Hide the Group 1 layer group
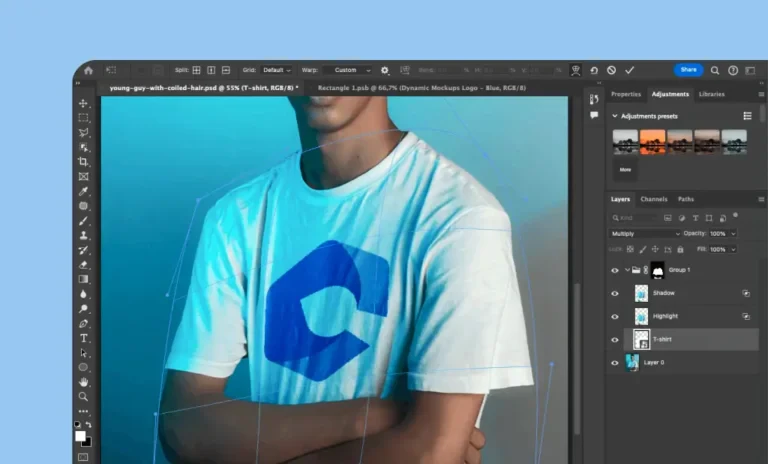 pyautogui.click(x=615, y=270)
